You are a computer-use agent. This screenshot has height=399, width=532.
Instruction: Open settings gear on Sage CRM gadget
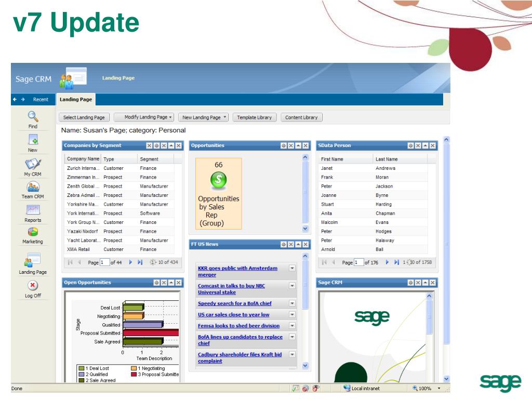[x=410, y=283]
